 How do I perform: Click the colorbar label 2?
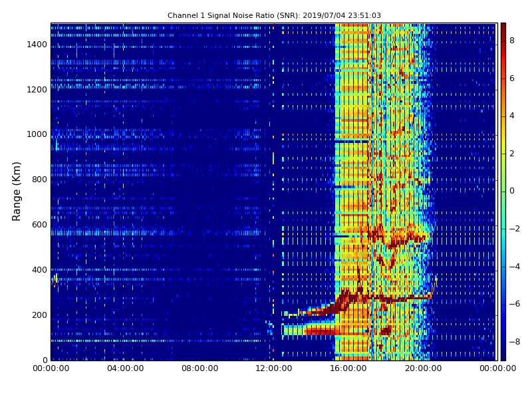click(512, 154)
